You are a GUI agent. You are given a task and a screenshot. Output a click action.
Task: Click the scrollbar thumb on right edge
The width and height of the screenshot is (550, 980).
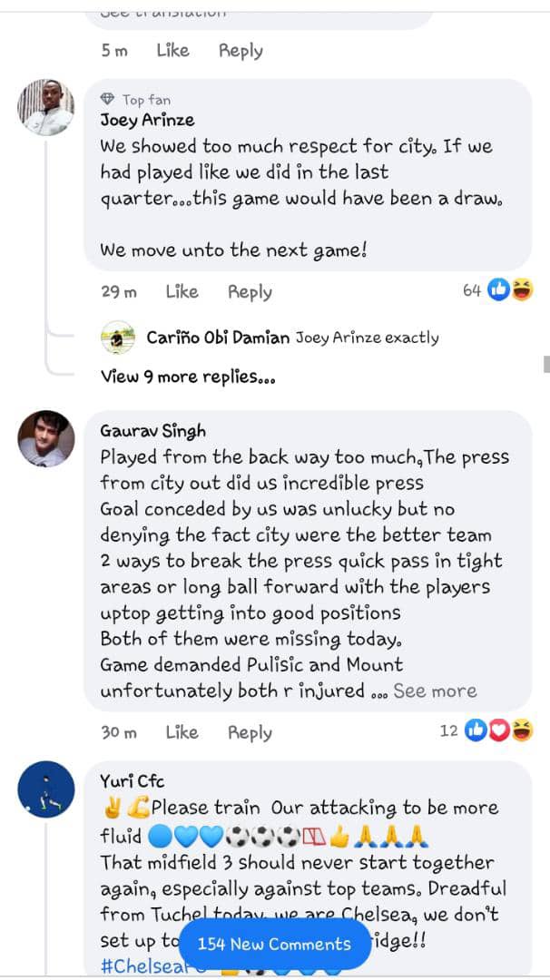[x=547, y=364]
